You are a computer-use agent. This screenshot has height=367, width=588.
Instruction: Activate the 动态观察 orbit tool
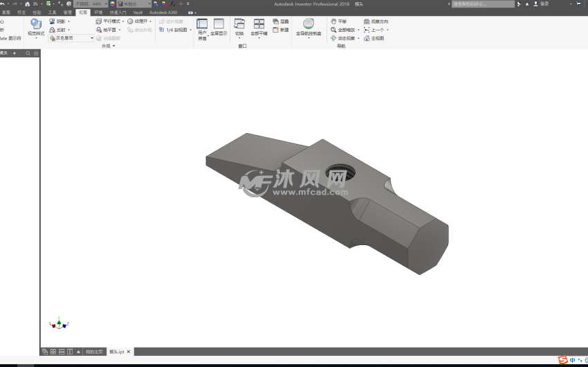click(x=342, y=38)
